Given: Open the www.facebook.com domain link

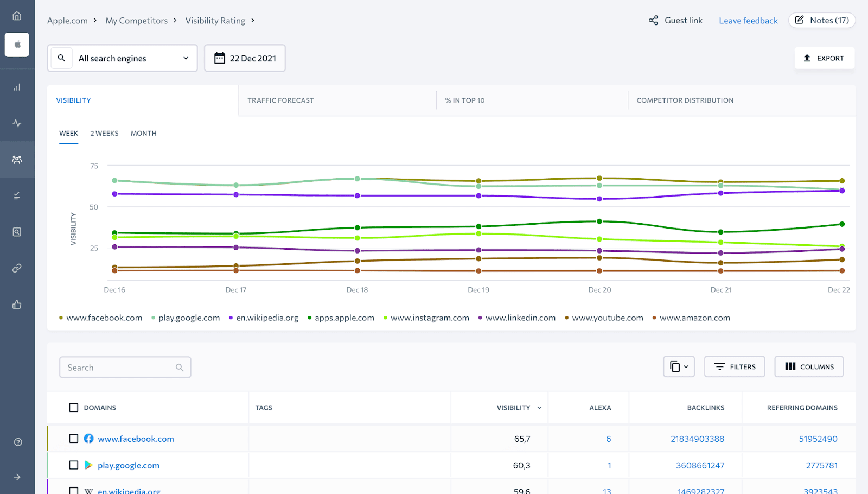Looking at the screenshot, I should 136,439.
